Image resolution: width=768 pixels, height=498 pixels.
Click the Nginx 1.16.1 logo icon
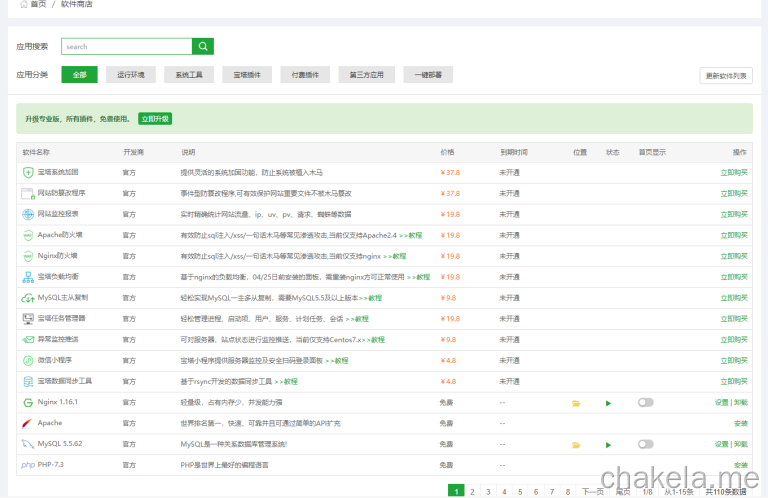click(28, 403)
